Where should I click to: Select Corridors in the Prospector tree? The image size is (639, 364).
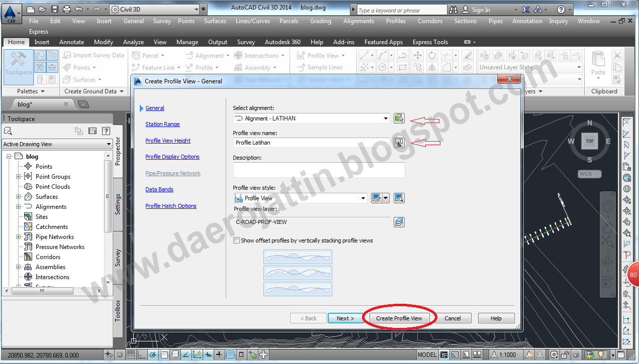(48, 257)
